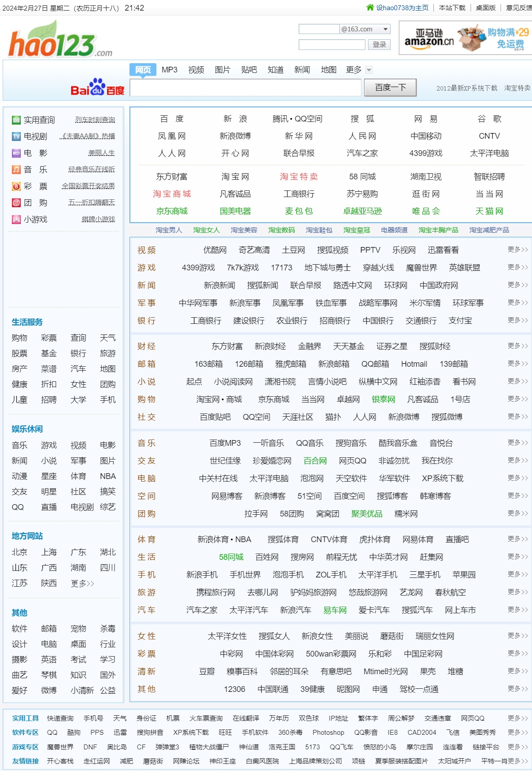Open the 智联招聘 link
This screenshot has height=771, width=532.
coord(489,177)
